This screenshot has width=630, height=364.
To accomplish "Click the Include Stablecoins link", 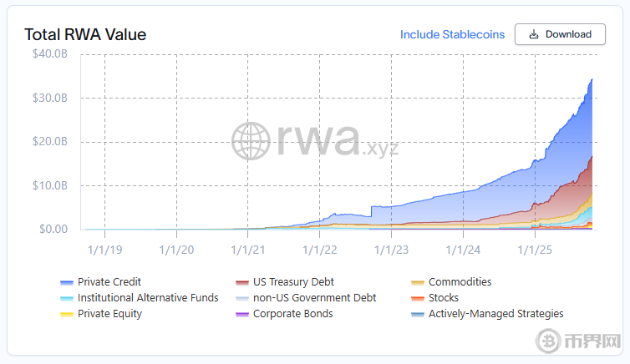I will (x=452, y=34).
